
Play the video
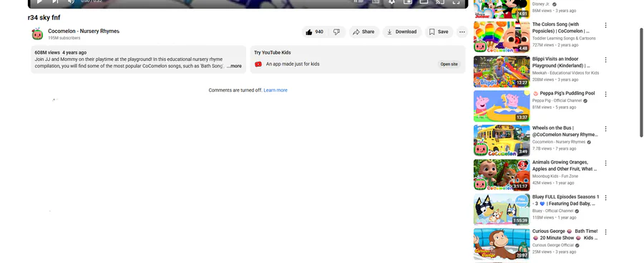(39, 1)
